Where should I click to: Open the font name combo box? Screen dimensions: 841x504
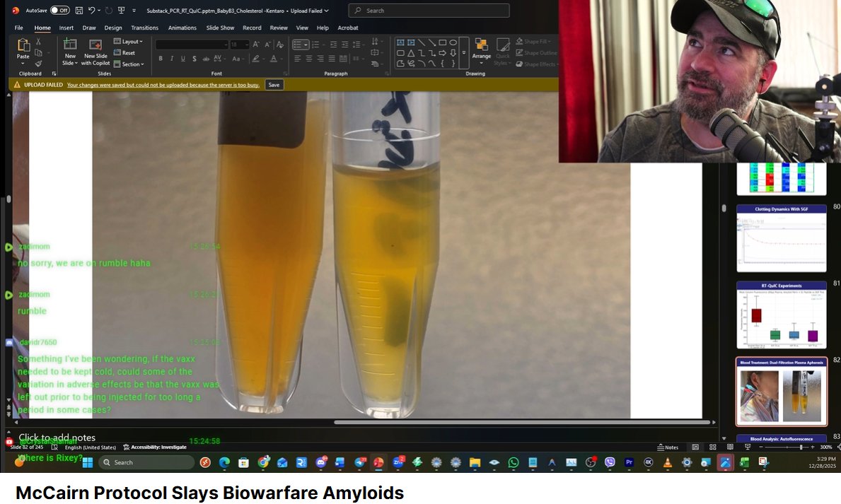click(192, 45)
